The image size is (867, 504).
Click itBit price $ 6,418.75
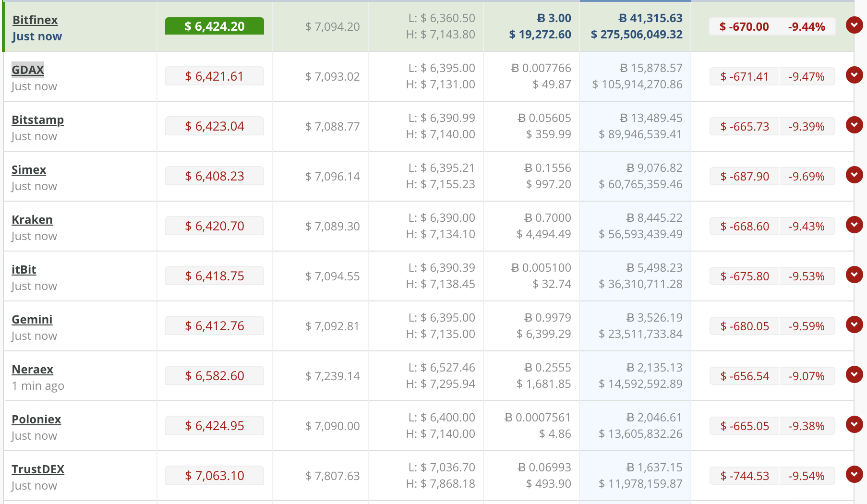[x=215, y=276]
